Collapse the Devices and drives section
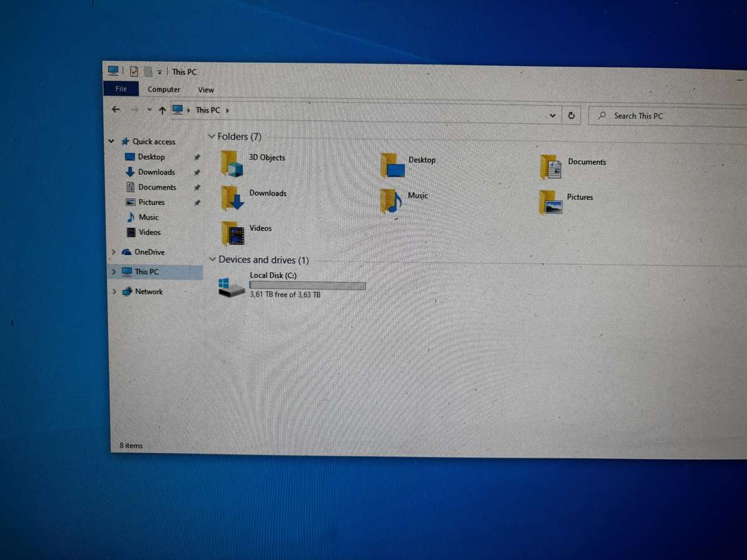 point(214,259)
